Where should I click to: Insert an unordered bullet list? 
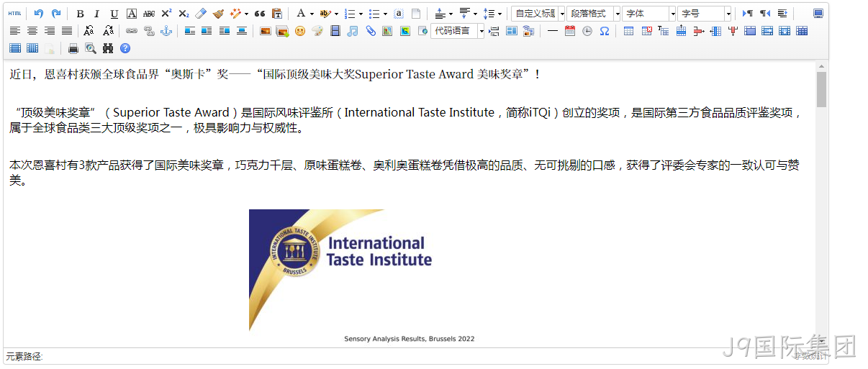tap(374, 14)
